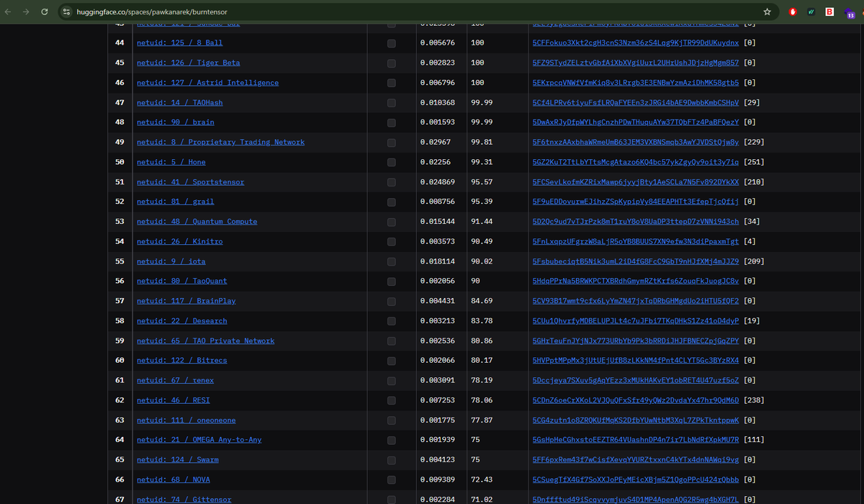
Task: Toggle checkbox in the Sportstensor row
Action: click(391, 182)
